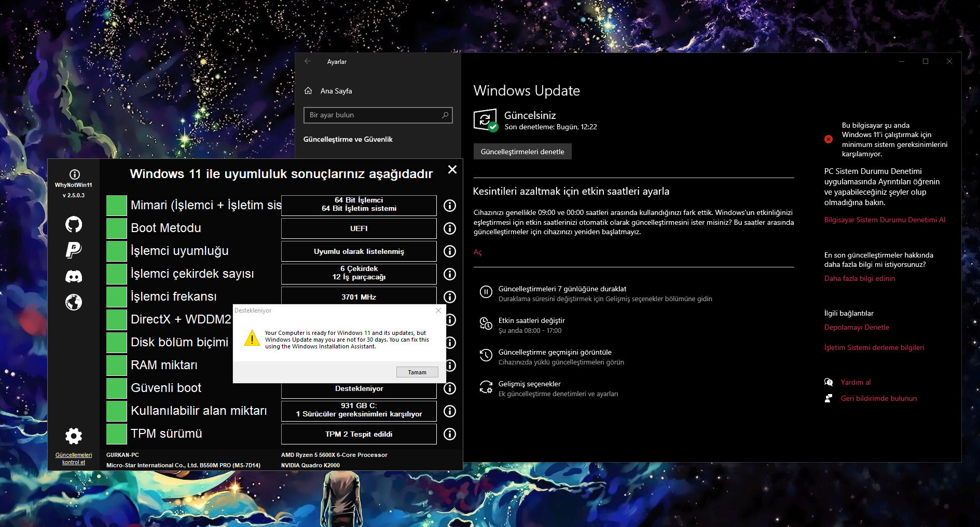Click the 'v 2.5.0.3' version text
Image resolution: width=980 pixels, height=527 pixels.
click(74, 195)
